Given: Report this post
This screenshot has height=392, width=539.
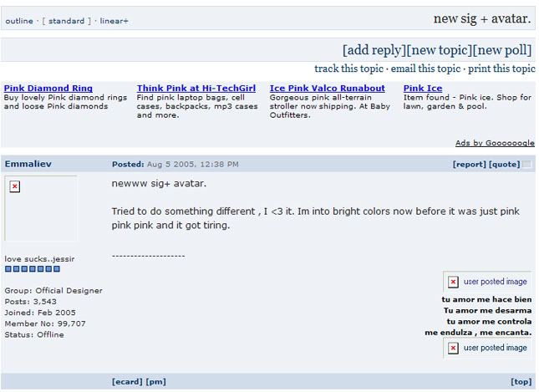Looking at the screenshot, I should pyautogui.click(x=469, y=165).
